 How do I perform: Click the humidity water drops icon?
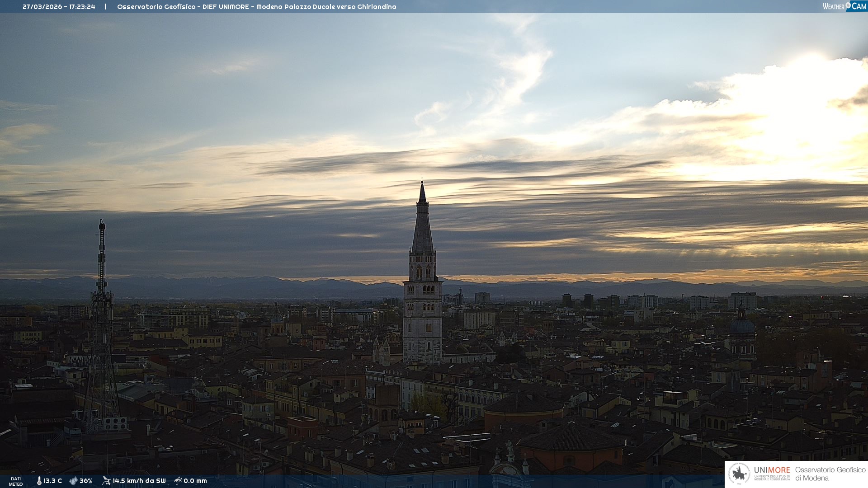pyautogui.click(x=73, y=481)
